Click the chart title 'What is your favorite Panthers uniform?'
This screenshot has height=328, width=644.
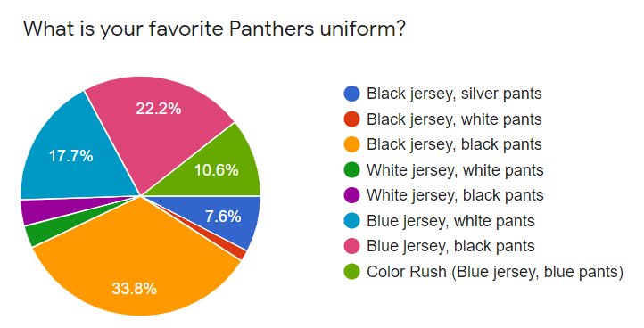coord(214,29)
